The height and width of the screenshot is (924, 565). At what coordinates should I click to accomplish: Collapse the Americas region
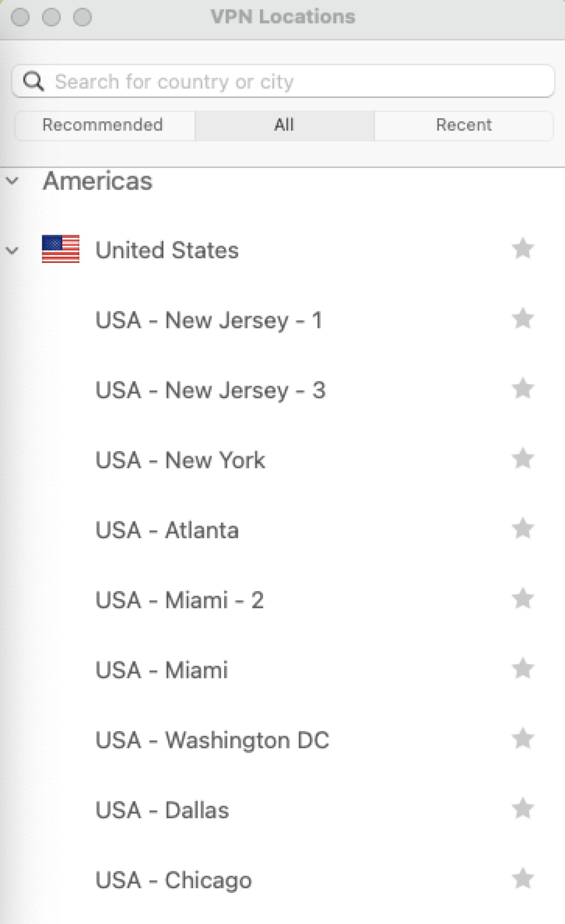[12, 181]
